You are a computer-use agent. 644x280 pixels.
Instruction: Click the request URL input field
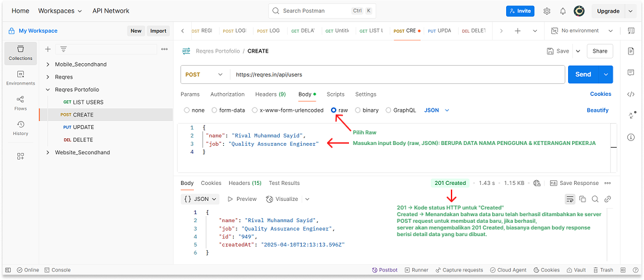[x=393, y=74]
